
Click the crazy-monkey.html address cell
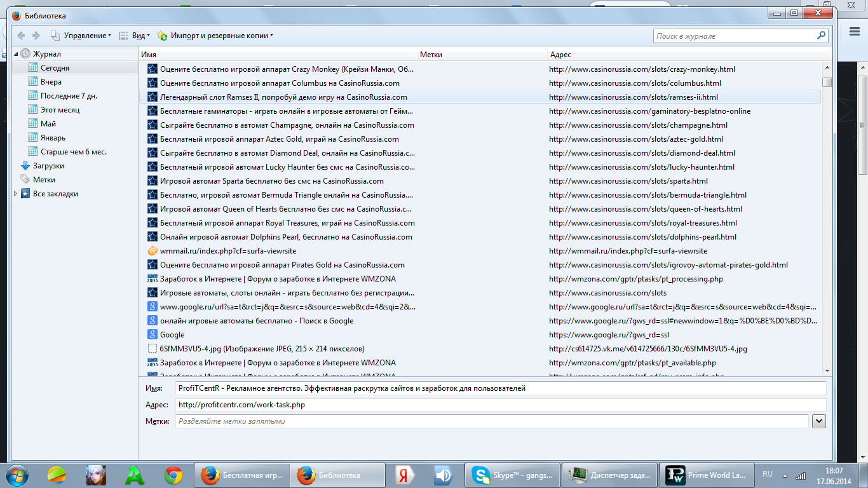click(x=642, y=69)
